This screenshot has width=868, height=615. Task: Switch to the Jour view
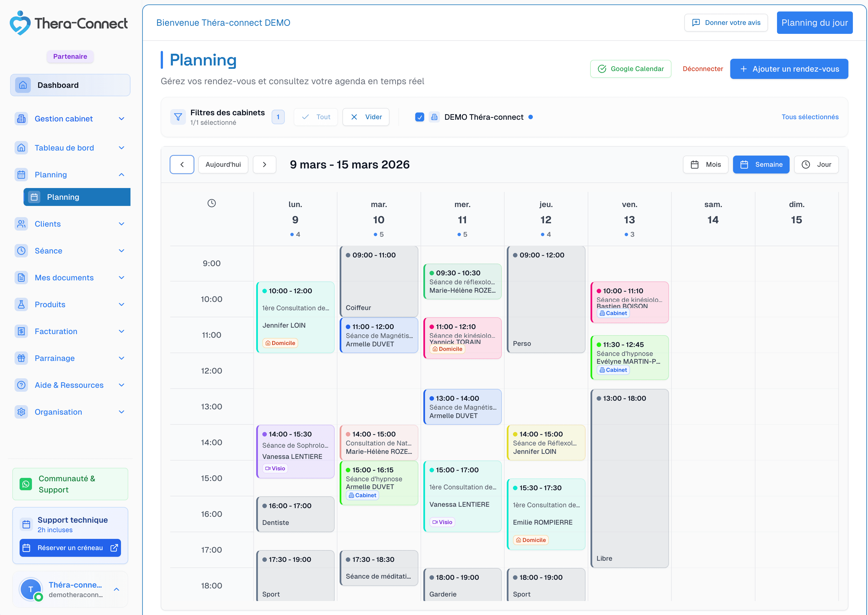point(816,164)
